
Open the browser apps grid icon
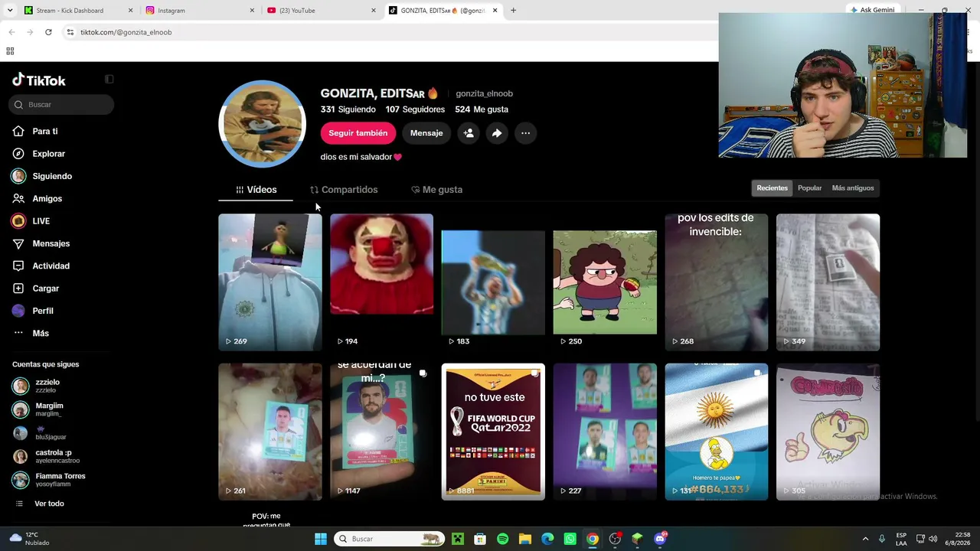[x=10, y=51]
